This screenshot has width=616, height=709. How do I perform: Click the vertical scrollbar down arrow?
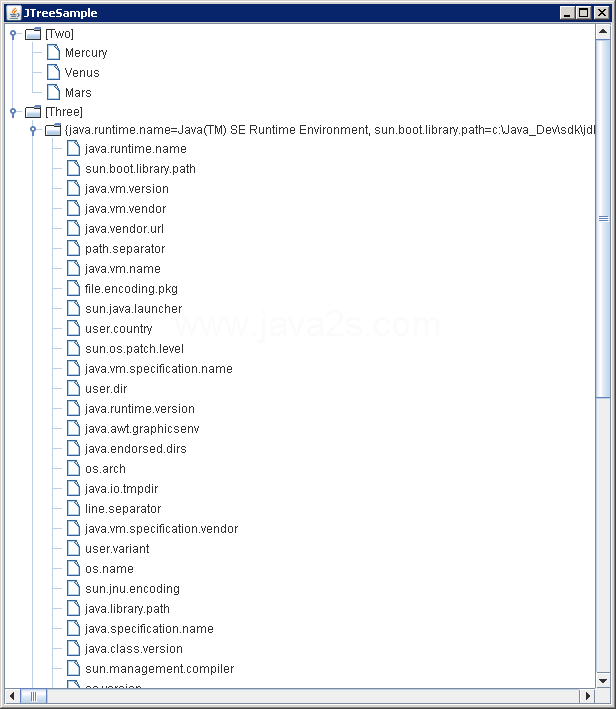click(603, 681)
